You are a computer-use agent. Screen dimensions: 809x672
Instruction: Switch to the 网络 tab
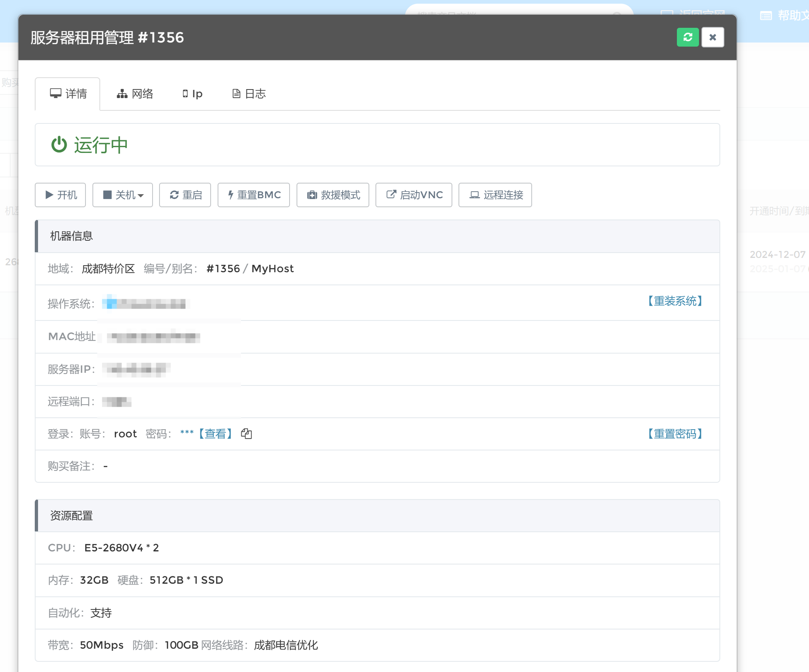tap(135, 94)
